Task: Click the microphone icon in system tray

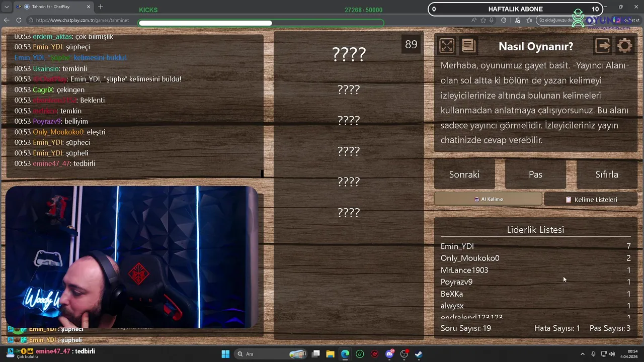Action: (594, 354)
